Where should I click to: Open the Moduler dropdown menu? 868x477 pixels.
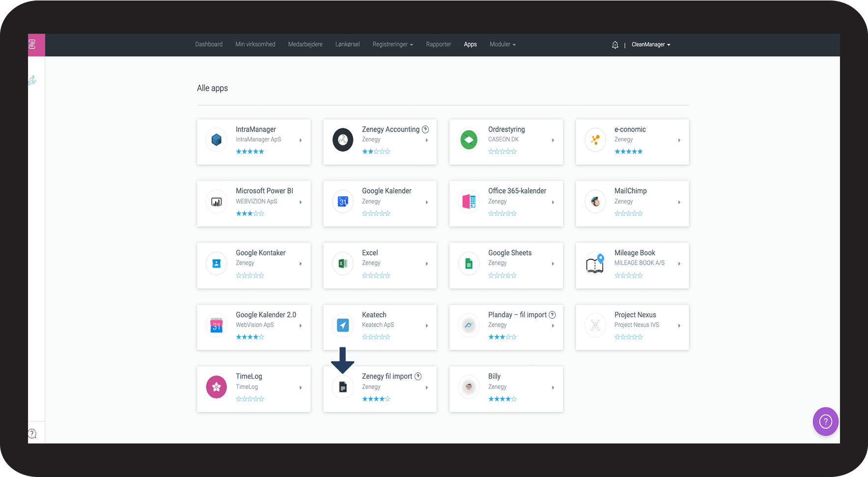(x=503, y=45)
